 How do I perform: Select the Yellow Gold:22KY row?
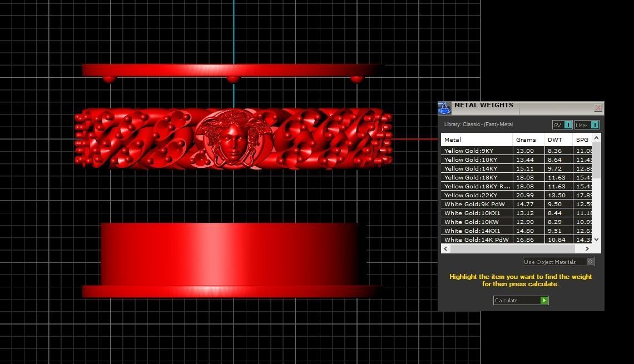tap(516, 195)
